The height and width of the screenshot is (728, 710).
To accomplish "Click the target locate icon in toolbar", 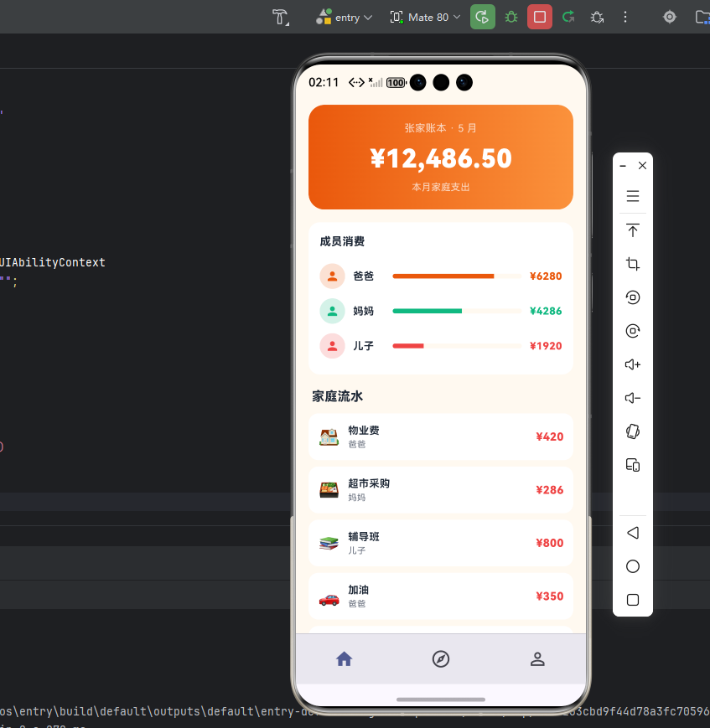I will coord(669,18).
